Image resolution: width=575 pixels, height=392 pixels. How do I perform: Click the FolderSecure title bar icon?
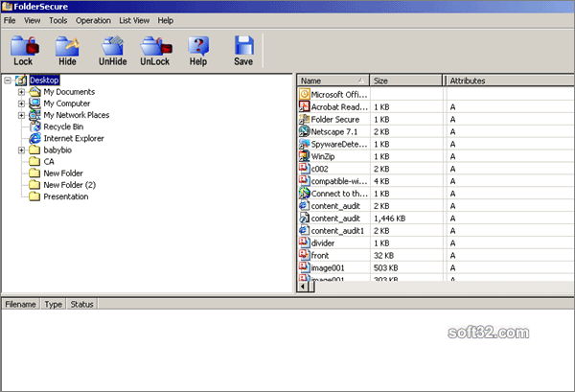click(7, 7)
